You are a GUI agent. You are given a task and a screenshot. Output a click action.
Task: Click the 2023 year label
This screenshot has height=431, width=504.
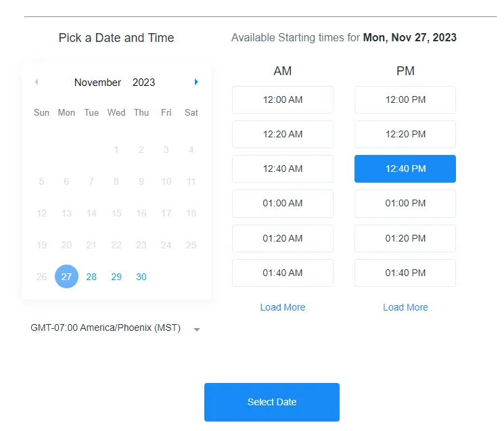(x=143, y=83)
